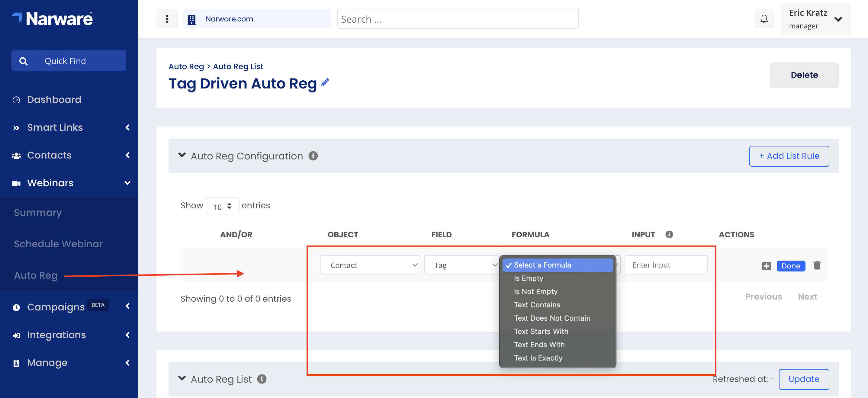Collapse the Auto Reg Configuration section
Screen dimensions: 868x398
tap(182, 155)
